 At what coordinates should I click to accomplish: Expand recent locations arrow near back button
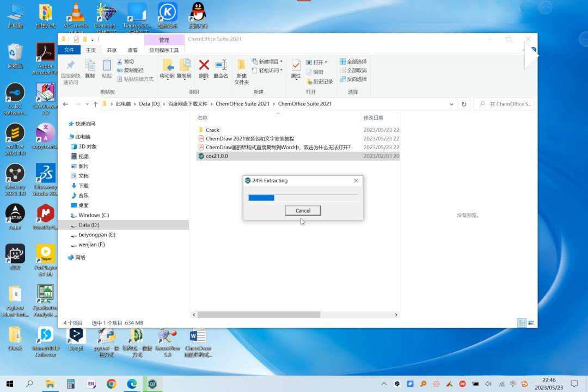pos(87,105)
